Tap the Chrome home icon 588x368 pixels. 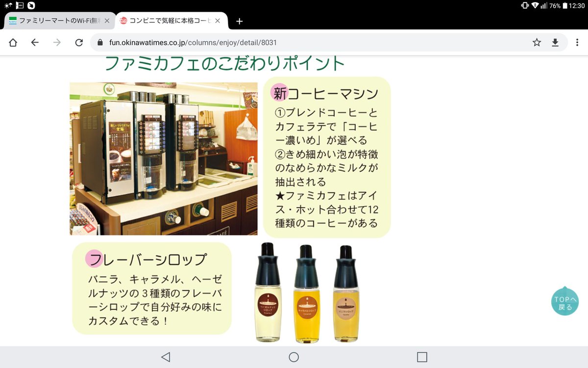[13, 43]
